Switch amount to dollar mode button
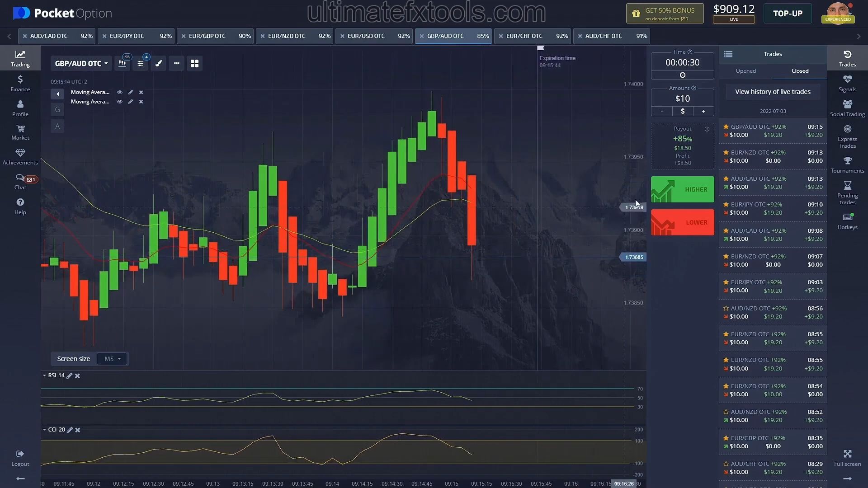This screenshot has width=868, height=488. click(x=683, y=111)
